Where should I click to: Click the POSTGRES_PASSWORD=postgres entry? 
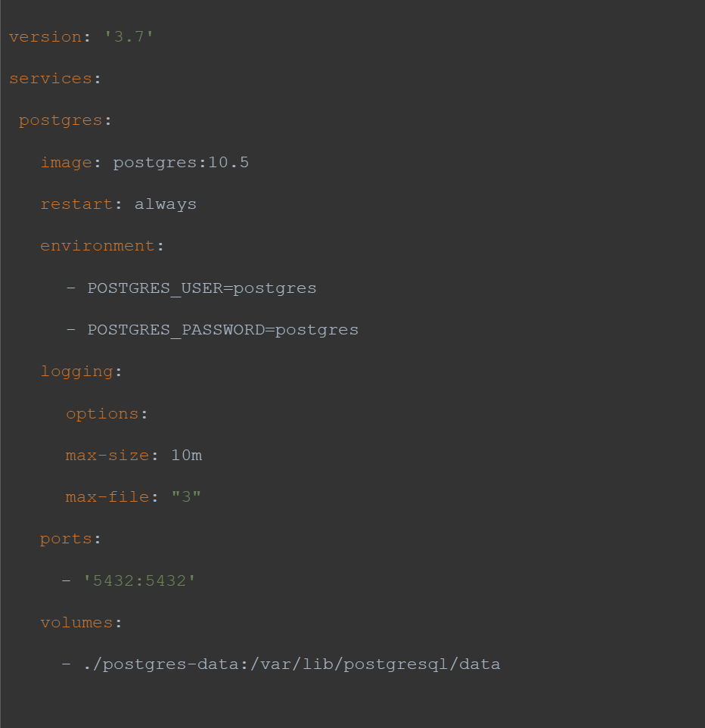pos(222,330)
